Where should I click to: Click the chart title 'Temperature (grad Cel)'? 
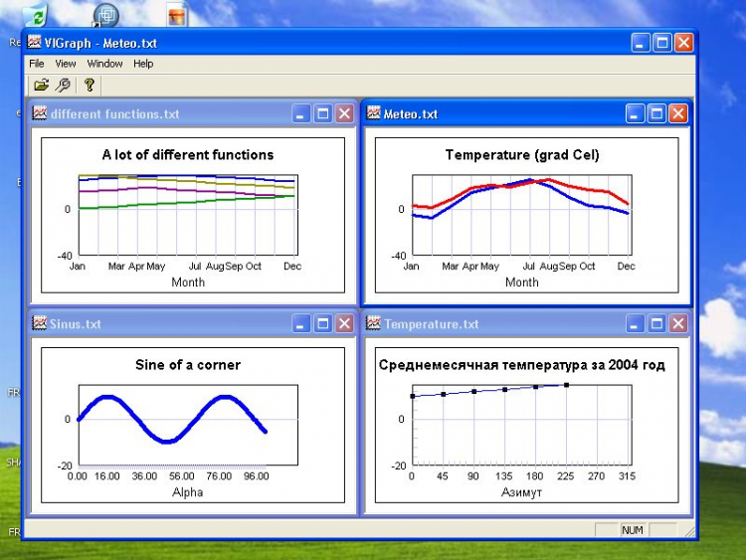point(522,154)
